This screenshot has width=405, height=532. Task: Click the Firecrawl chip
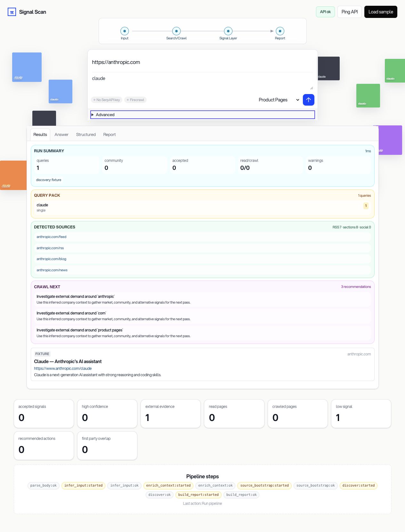click(x=135, y=100)
